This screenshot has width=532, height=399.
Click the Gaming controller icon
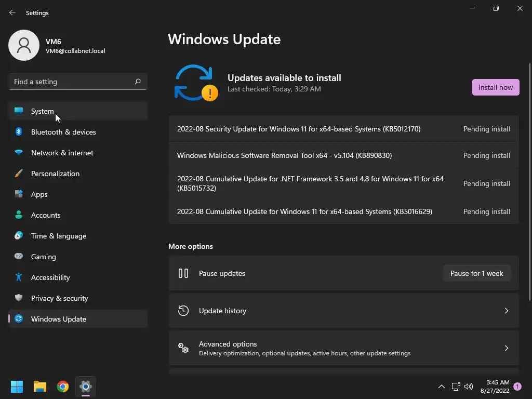tap(19, 256)
